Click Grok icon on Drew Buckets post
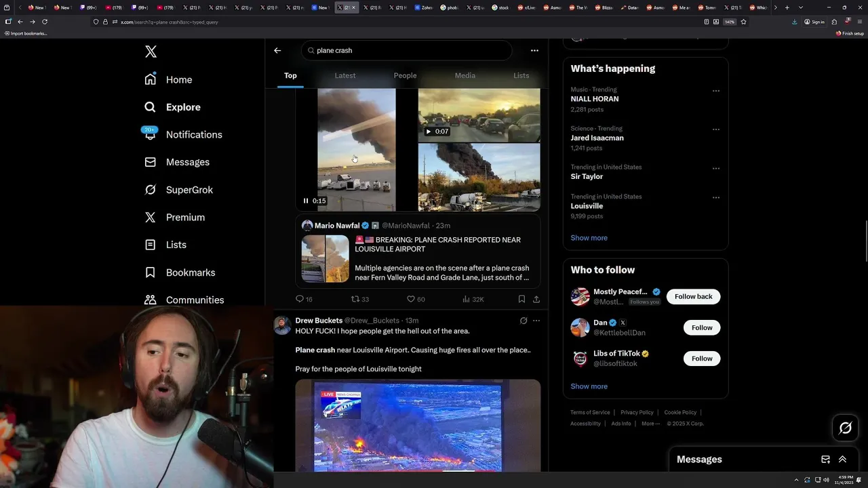Image resolution: width=868 pixels, height=488 pixels. point(524,321)
